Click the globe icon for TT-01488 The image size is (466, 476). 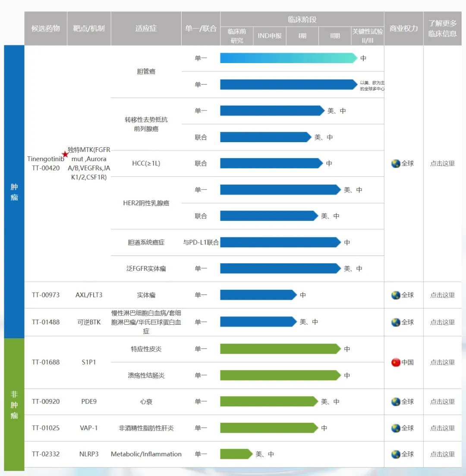[396, 322]
